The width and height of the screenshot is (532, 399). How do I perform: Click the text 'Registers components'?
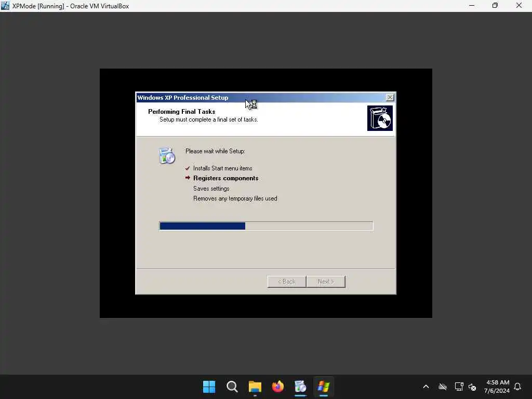225,179
